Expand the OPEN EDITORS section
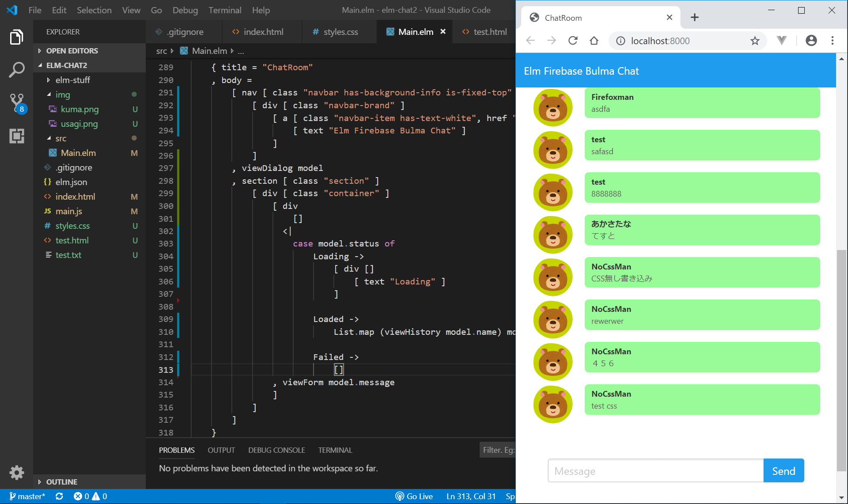 (x=89, y=51)
